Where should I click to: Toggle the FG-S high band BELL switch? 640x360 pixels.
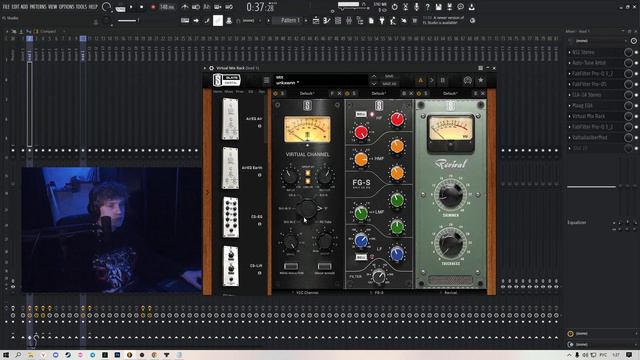coord(361,114)
